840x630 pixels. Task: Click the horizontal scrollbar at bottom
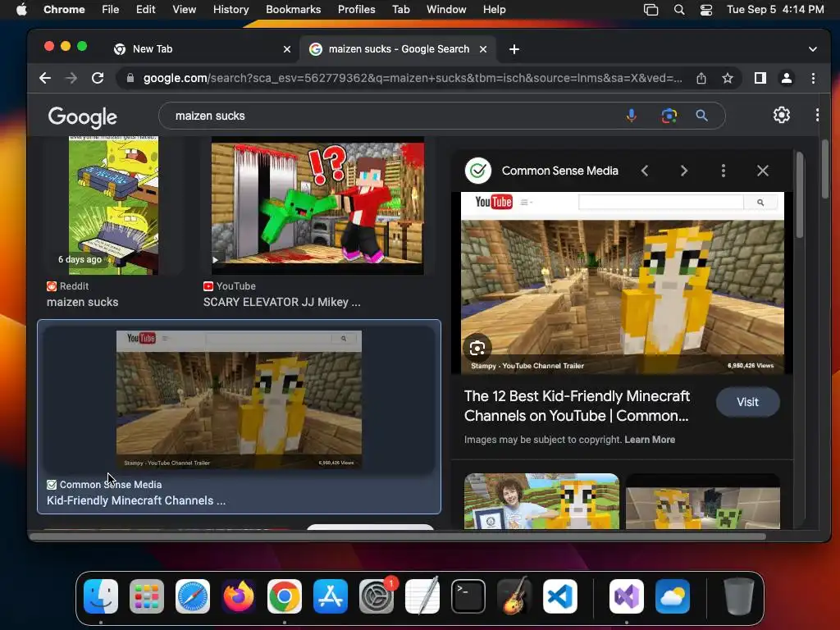tap(398, 536)
